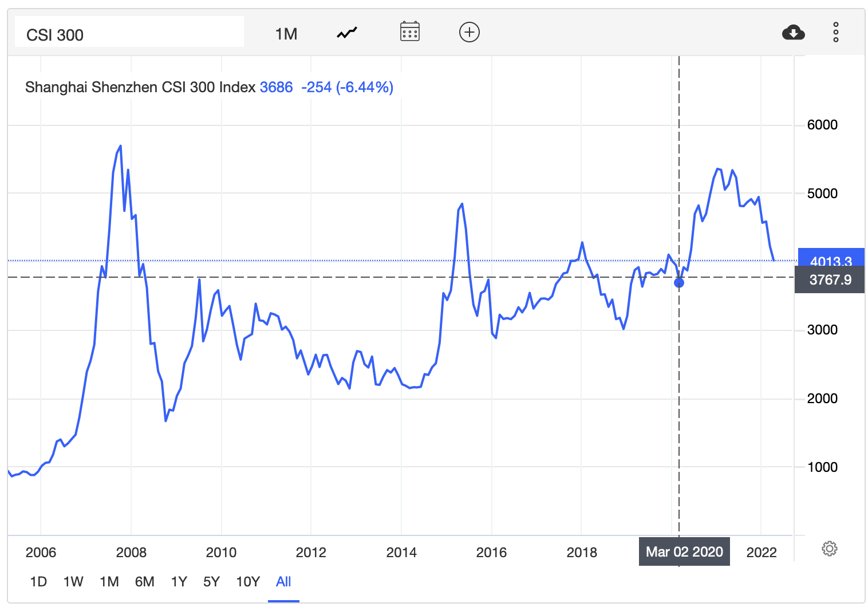Image resolution: width=868 pixels, height=607 pixels.
Task: Click the 2000 axis label
Action: pyautogui.click(x=822, y=399)
